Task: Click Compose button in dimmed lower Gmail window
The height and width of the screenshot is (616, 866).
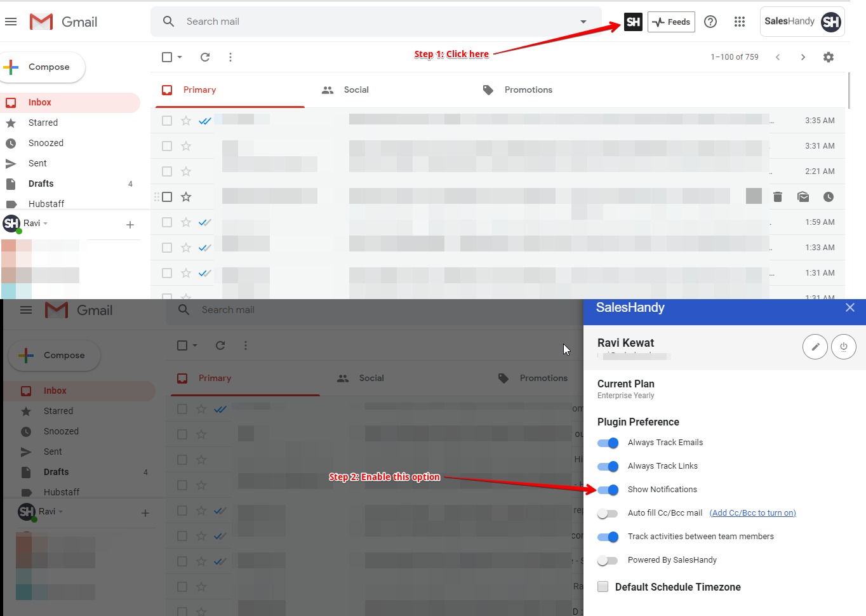Action: coord(55,355)
